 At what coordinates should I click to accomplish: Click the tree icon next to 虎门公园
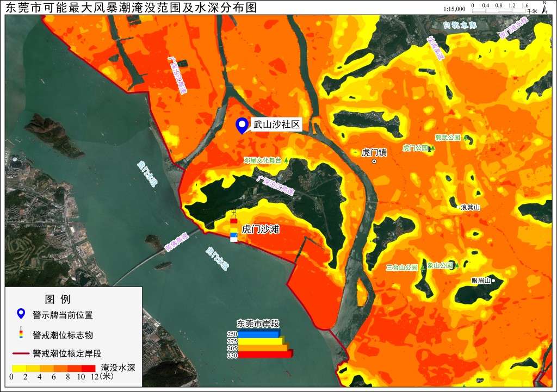[432, 148]
